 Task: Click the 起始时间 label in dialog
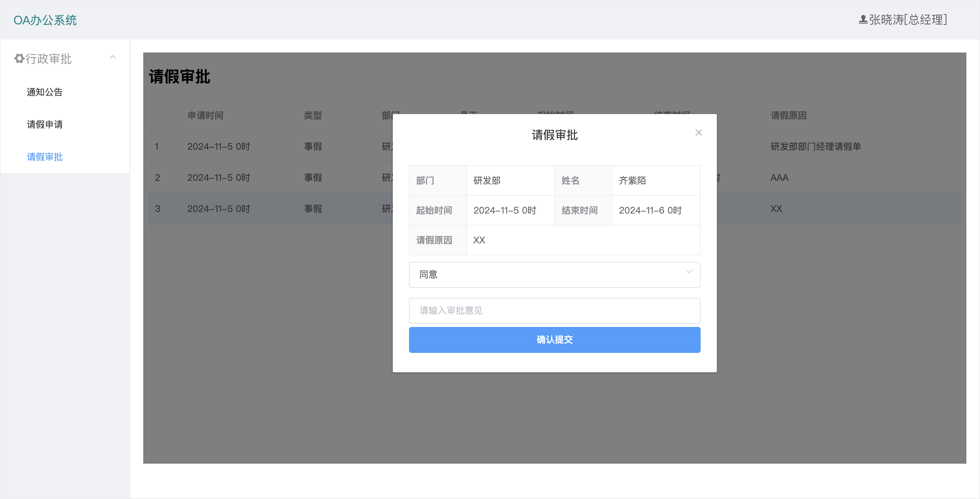[434, 210]
